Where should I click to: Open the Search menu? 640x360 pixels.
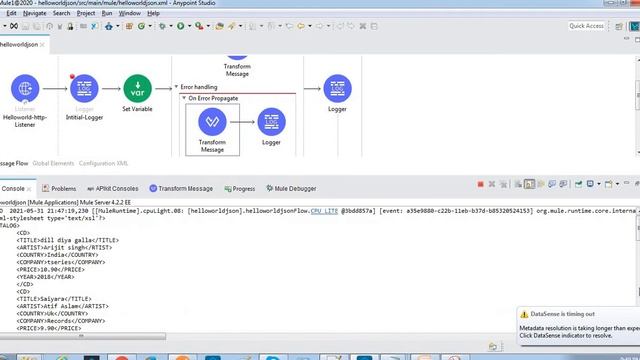61,13
